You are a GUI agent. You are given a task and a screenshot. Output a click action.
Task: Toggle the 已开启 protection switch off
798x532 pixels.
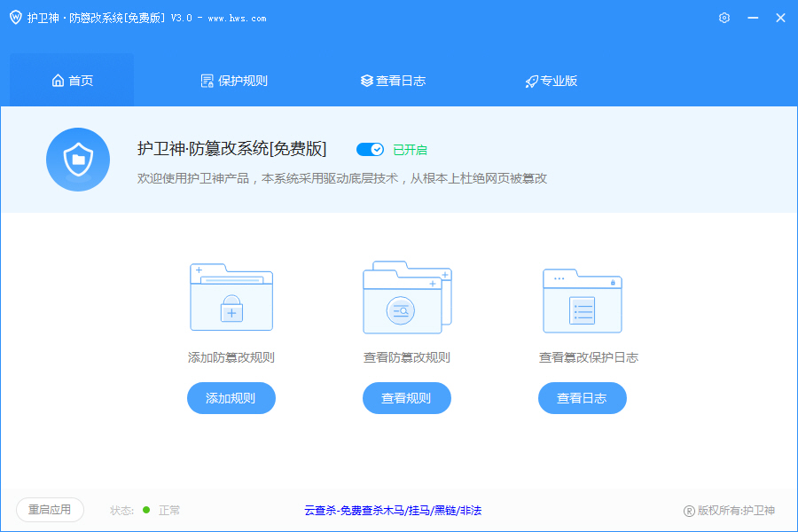tap(370, 149)
